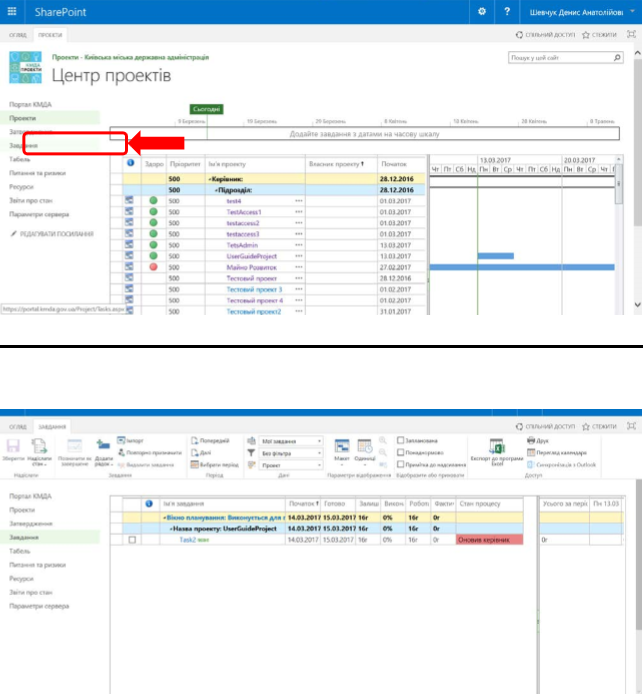644x695 pixels.
Task: Click the Зберегти save icon in ribbon
Action: [x=14, y=446]
